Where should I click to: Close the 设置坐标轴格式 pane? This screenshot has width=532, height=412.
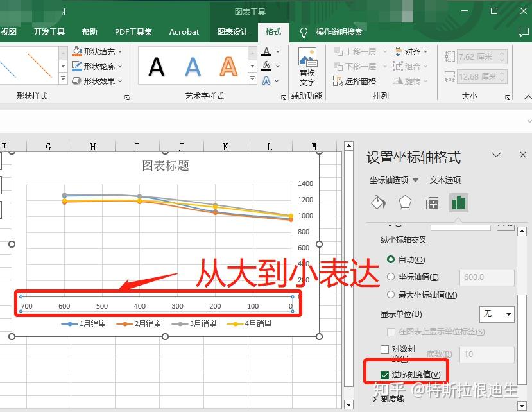point(523,155)
